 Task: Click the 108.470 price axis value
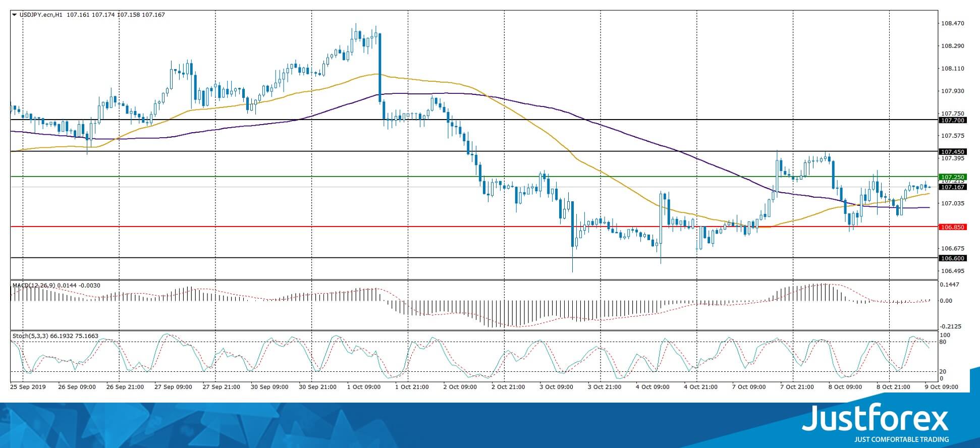(952, 23)
